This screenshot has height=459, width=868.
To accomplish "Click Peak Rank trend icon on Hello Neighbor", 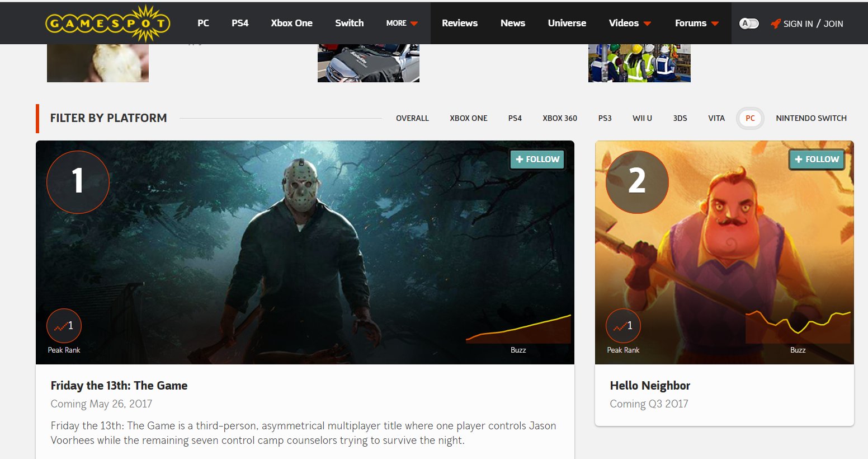I will point(623,326).
